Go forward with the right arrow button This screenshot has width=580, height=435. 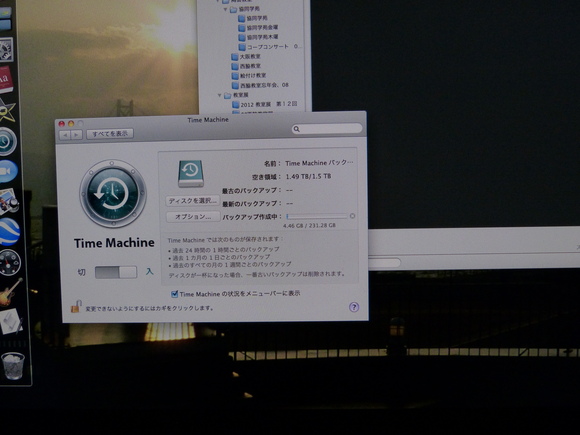tap(77, 135)
